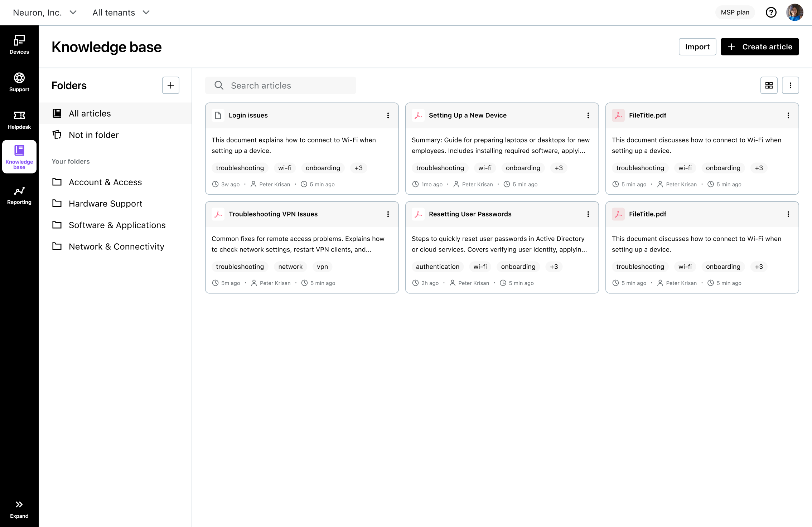Image resolution: width=812 pixels, height=527 pixels.
Task: Open the Devices section in sidebar
Action: pyautogui.click(x=19, y=44)
